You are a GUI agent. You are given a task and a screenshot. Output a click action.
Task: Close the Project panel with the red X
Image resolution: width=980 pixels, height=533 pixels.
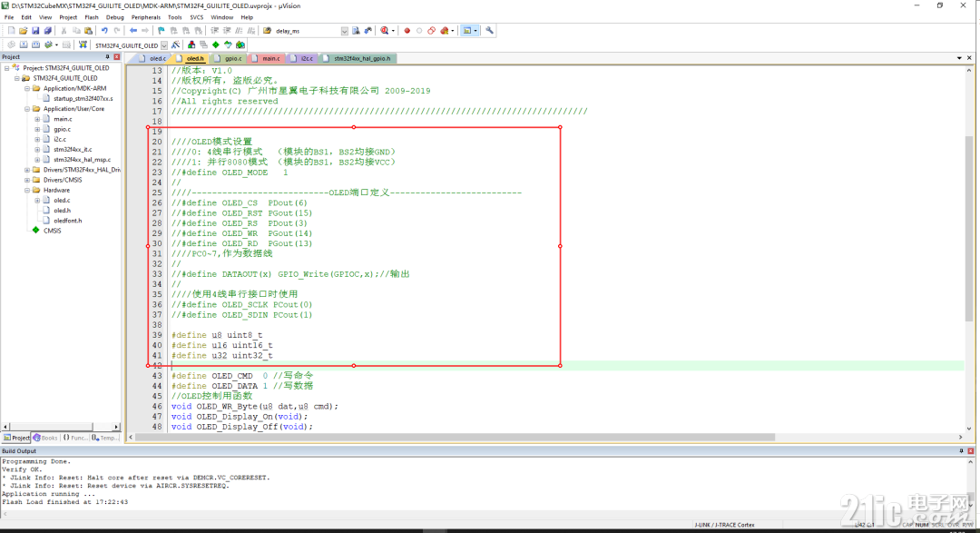tap(116, 57)
